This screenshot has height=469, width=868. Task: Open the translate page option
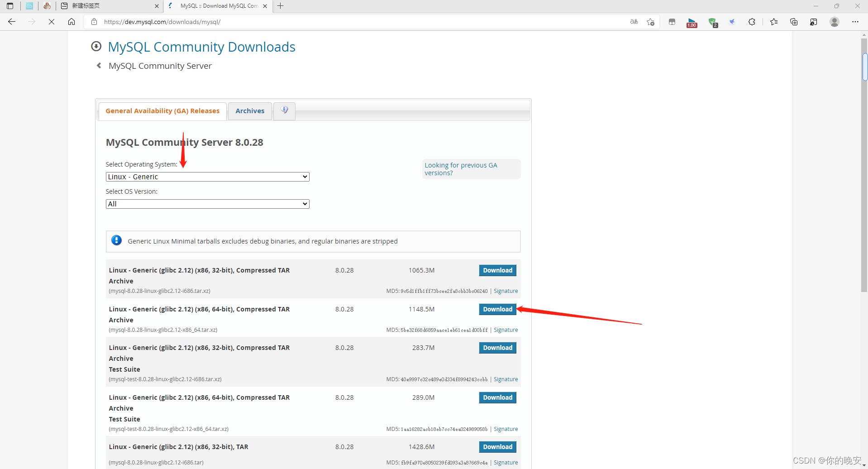[634, 22]
